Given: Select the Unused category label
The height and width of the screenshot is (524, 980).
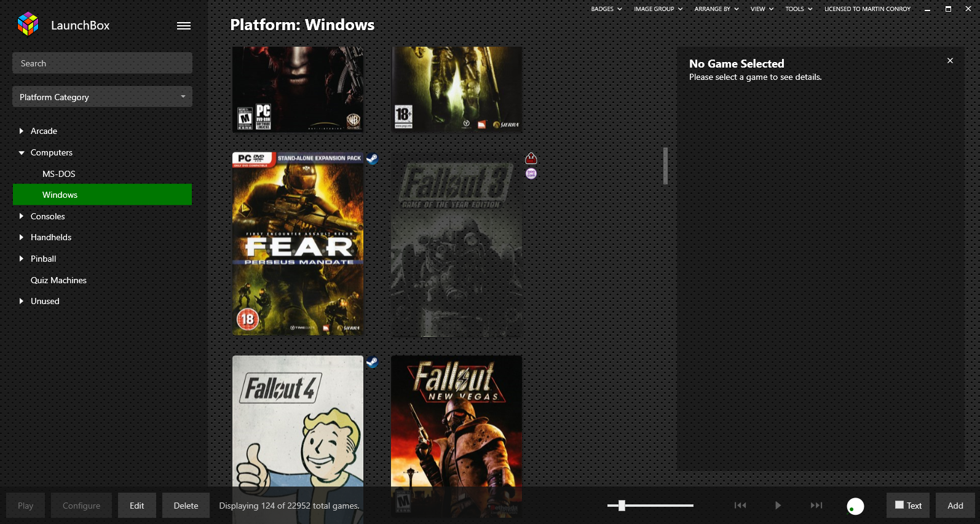Looking at the screenshot, I should [x=45, y=301].
